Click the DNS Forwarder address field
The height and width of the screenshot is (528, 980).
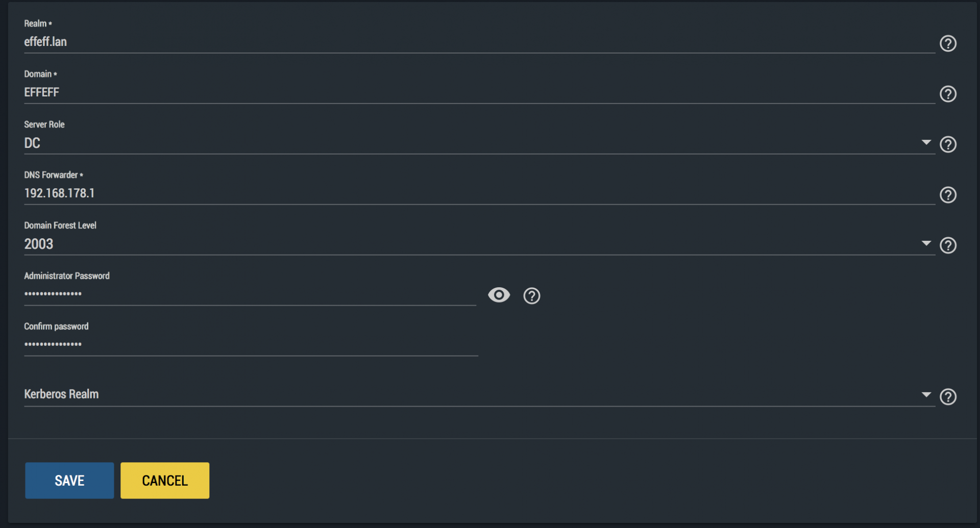click(x=459, y=193)
